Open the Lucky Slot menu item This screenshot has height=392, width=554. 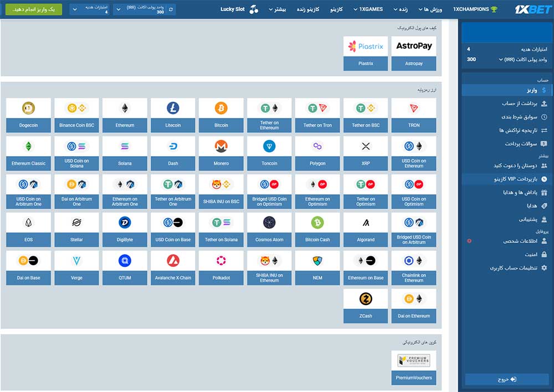(x=239, y=9)
